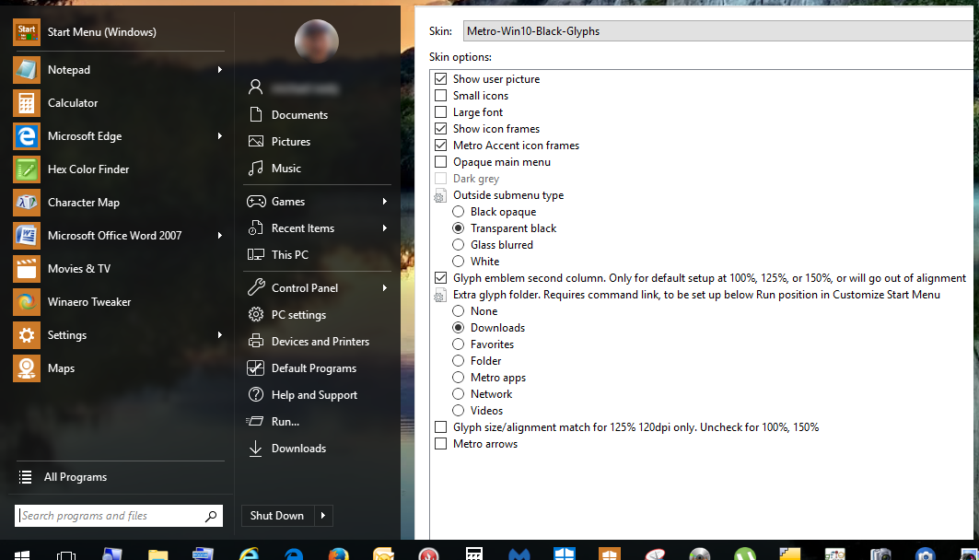Expand Word 2007 recent documents arrow
This screenshot has height=560, width=979.
220,236
